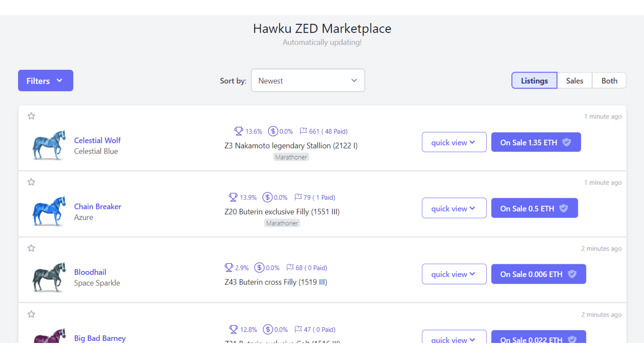Expand quick view for Bloodhail
The height and width of the screenshot is (358, 644).
tap(454, 274)
